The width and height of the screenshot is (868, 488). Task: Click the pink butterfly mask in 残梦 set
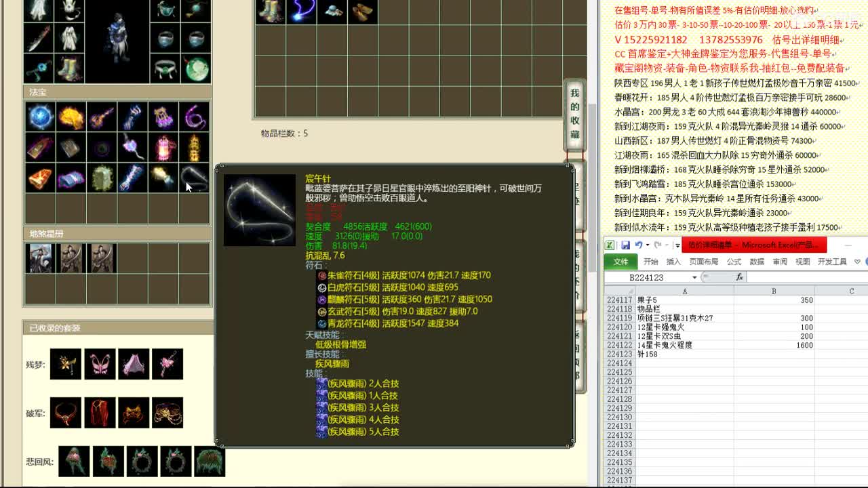(100, 364)
